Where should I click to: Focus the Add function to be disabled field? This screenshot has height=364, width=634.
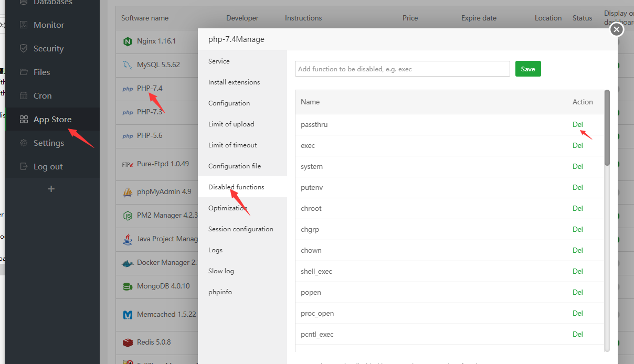pyautogui.click(x=403, y=69)
